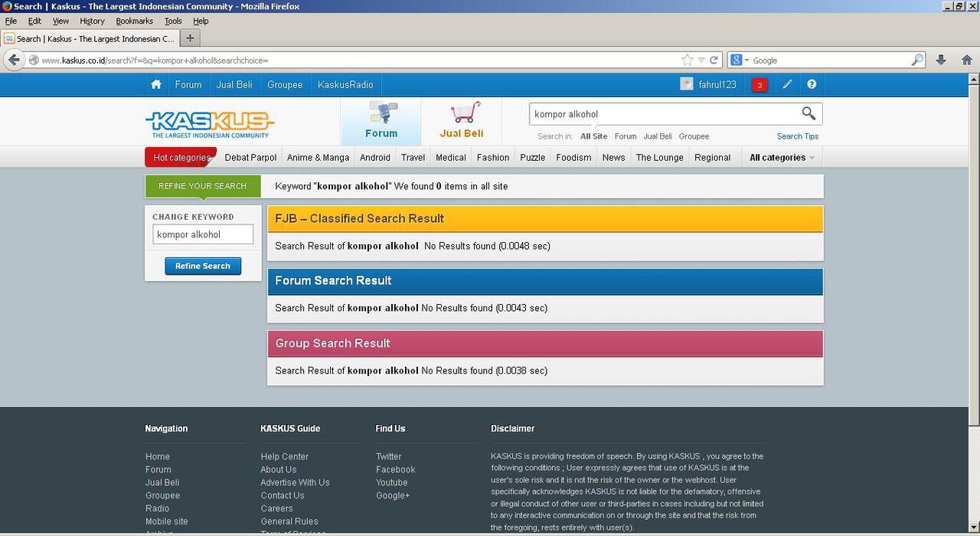980x536 pixels.
Task: Click the Kaskus home icon
Action: click(156, 84)
